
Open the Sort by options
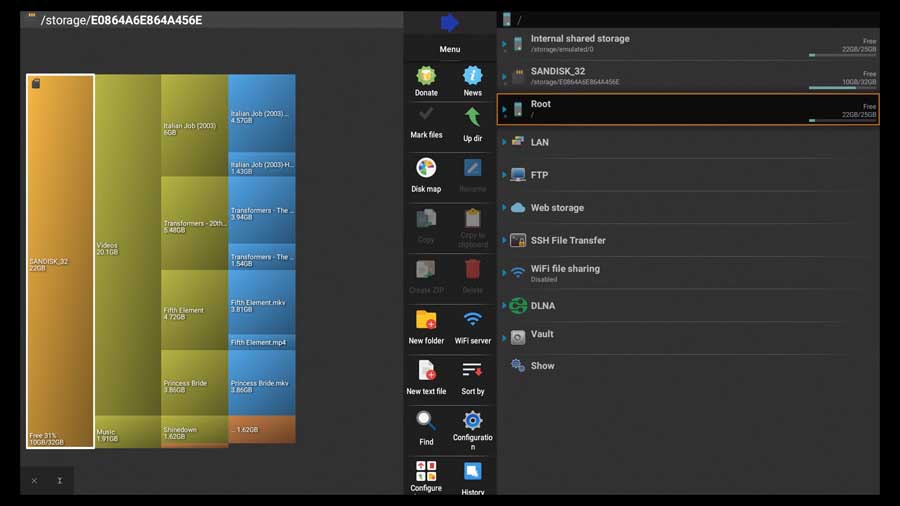(472, 377)
